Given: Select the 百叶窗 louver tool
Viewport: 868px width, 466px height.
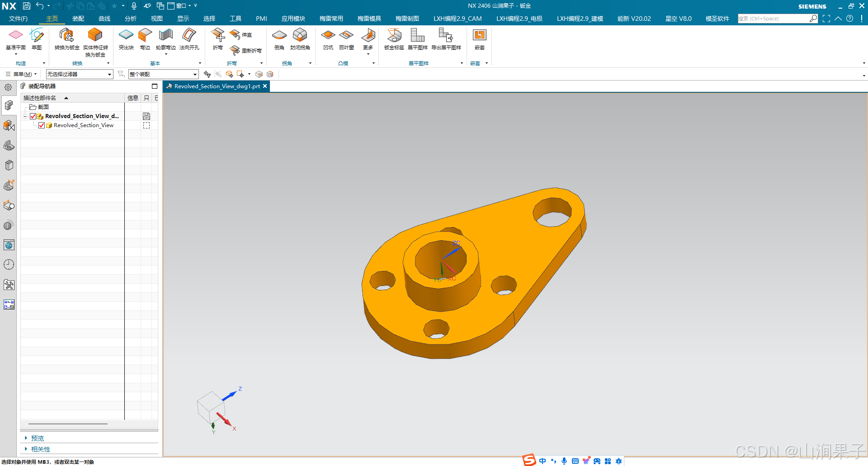Looking at the screenshot, I should click(x=347, y=39).
